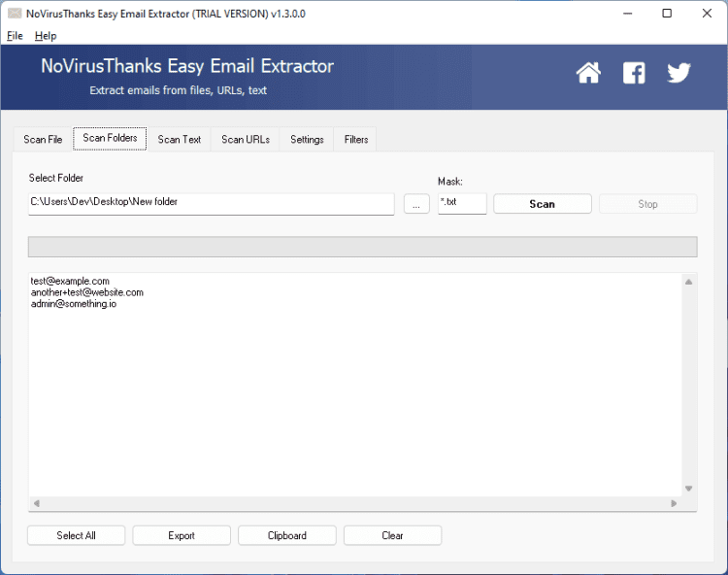The width and height of the screenshot is (728, 575).
Task: Click the results scroll left arrow
Action: point(36,503)
